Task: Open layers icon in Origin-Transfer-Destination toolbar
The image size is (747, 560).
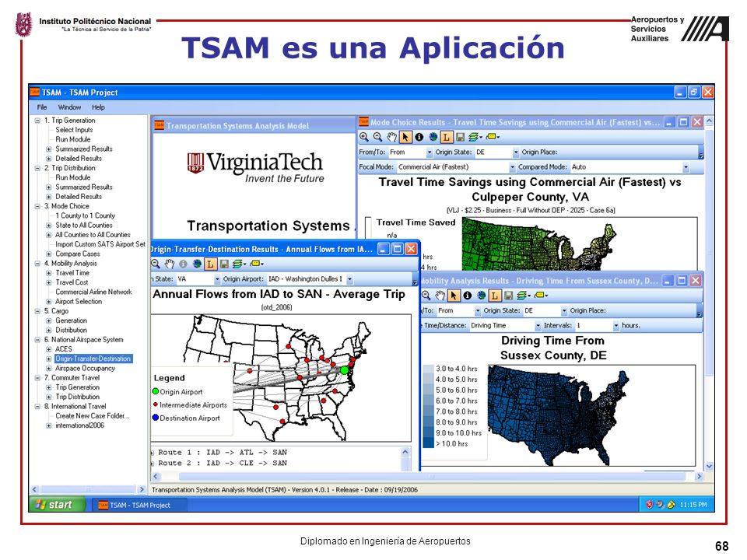Action: pyautogui.click(x=239, y=264)
